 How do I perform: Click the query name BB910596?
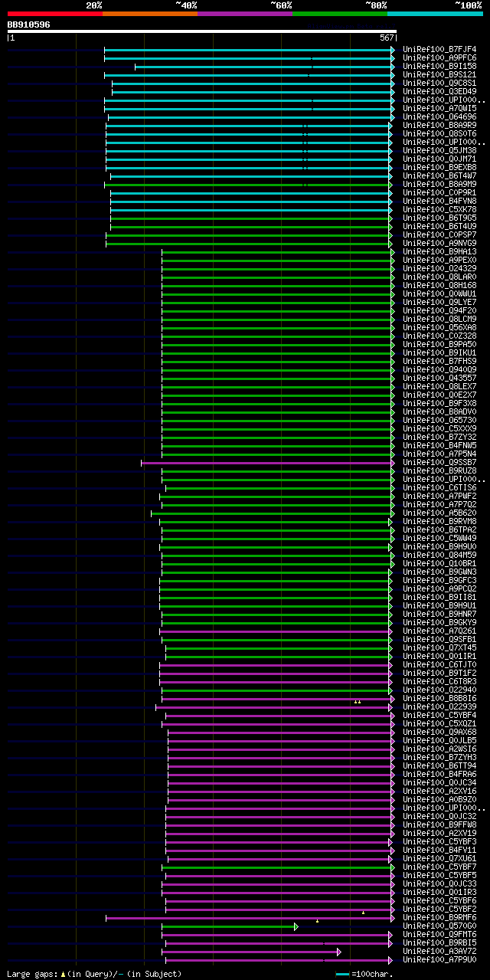[28, 25]
